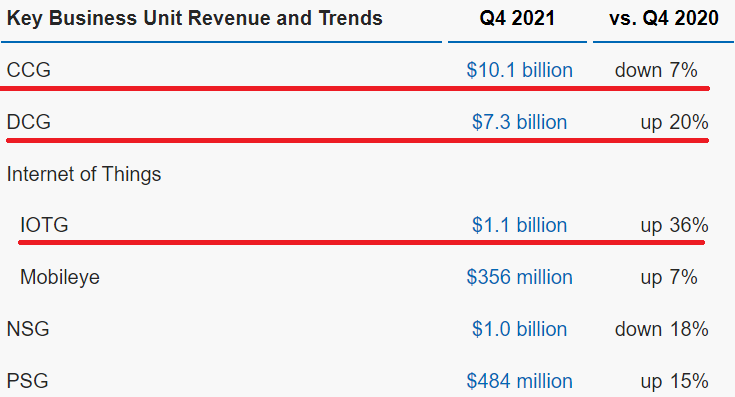Click the 'Key Business Unit Revenue and Trends' header

pos(195,18)
